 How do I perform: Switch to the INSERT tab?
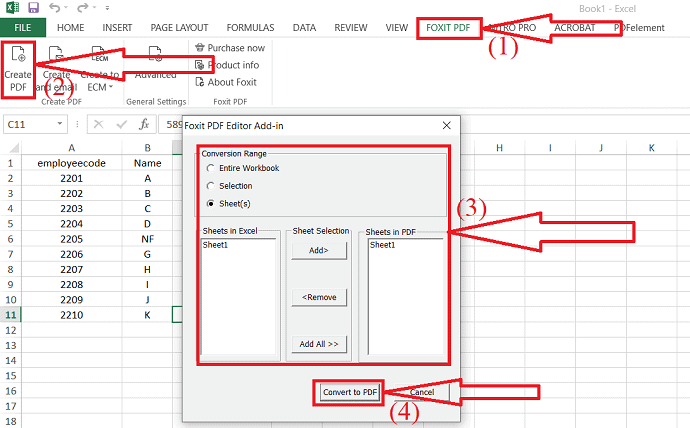coord(117,28)
